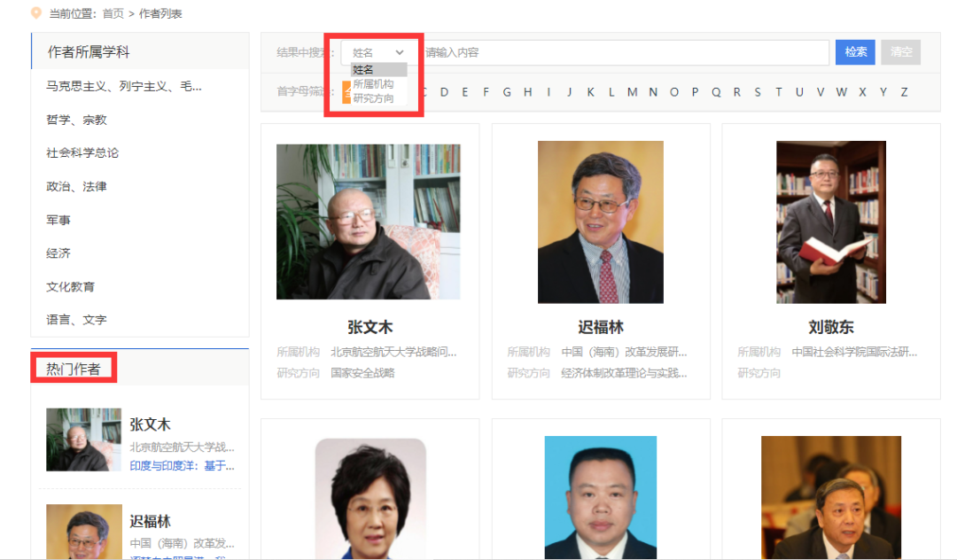Click the 检索 search button
This screenshot has height=560, width=957.
(x=853, y=51)
